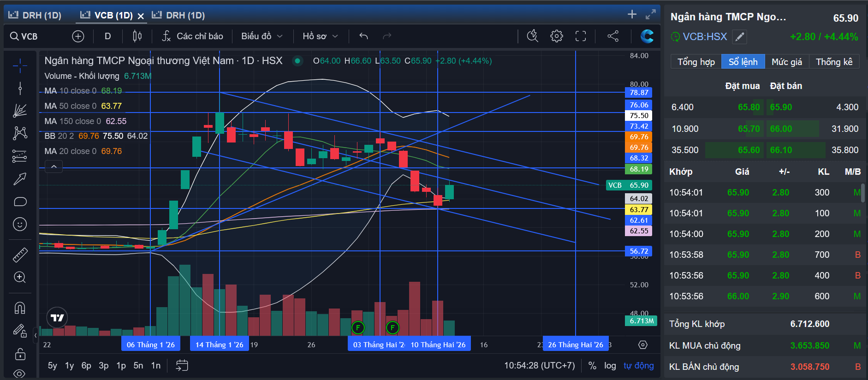Open chart settings gear
The width and height of the screenshot is (868, 380).
557,36
